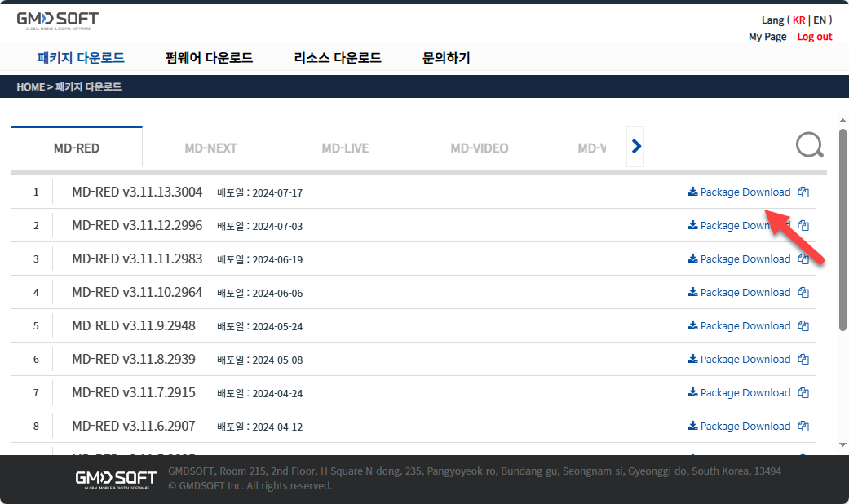Open the 패키지 다운로드 menu
This screenshot has width=849, height=504.
(81, 57)
